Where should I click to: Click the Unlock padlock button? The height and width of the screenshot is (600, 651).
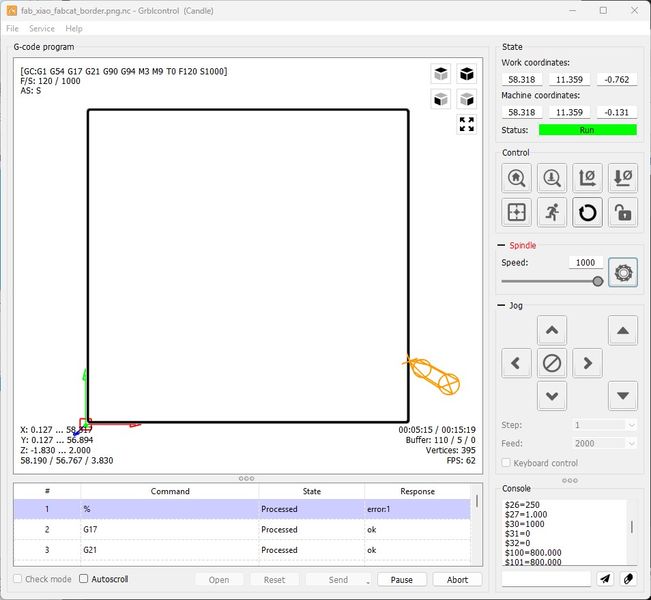623,212
